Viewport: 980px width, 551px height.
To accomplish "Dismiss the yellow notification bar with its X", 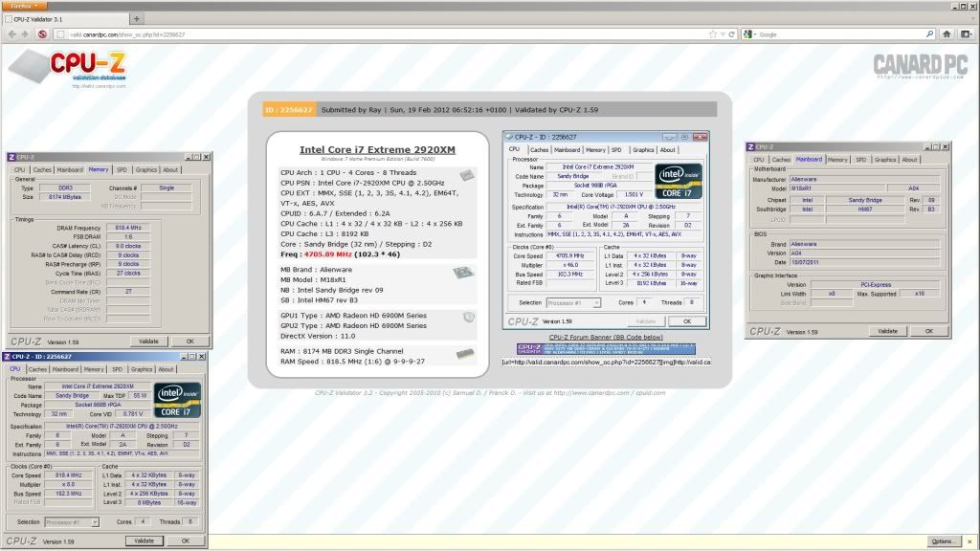I will coord(970,541).
